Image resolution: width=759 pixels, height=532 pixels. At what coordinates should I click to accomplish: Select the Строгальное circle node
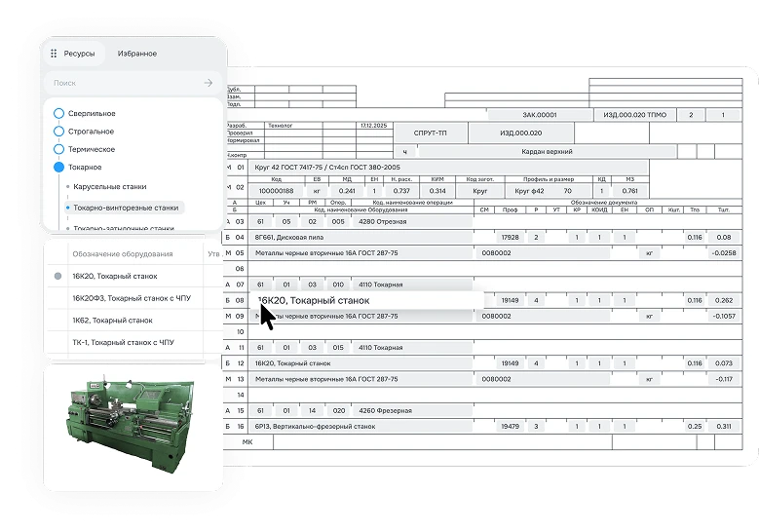[x=58, y=131]
